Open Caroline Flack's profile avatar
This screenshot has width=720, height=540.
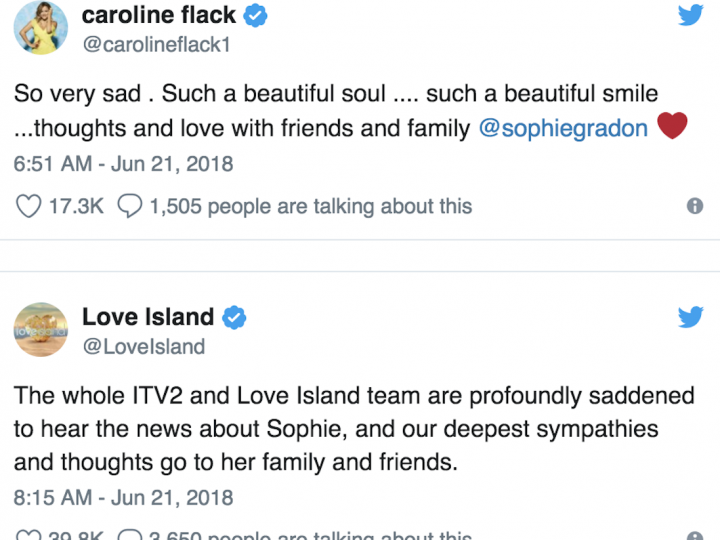(x=41, y=28)
